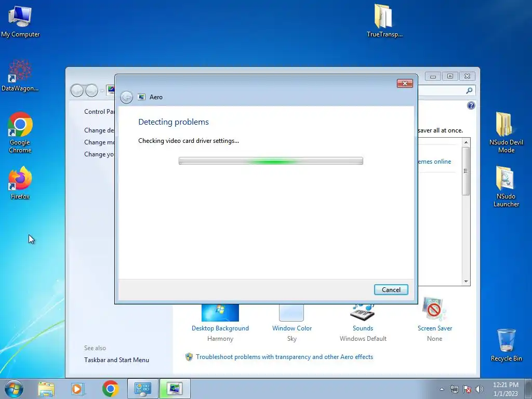The height and width of the screenshot is (399, 532).
Task: Open My Computer desktop icon
Action: pos(20,21)
